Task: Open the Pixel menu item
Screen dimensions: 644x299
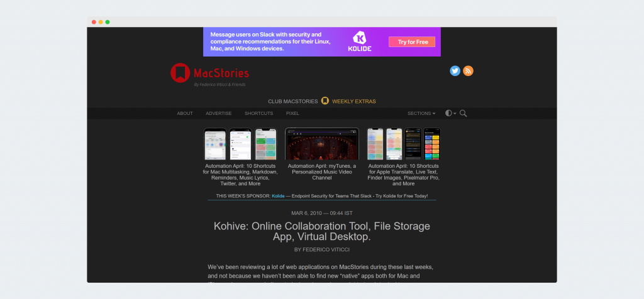Action: point(292,113)
